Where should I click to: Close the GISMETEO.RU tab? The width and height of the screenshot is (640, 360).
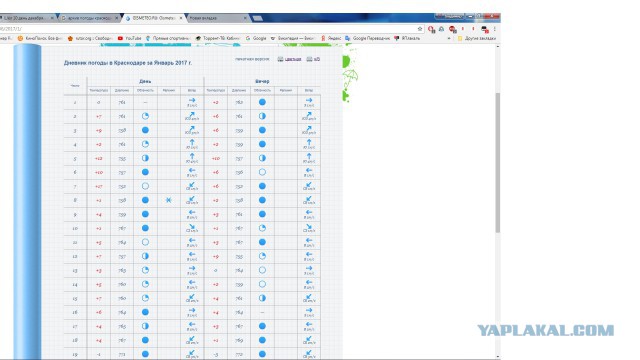[181, 18]
